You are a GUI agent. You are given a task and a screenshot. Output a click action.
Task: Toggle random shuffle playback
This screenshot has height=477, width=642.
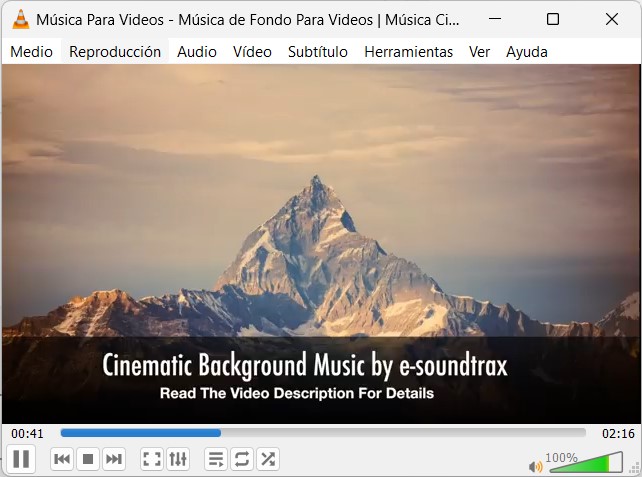pos(268,459)
